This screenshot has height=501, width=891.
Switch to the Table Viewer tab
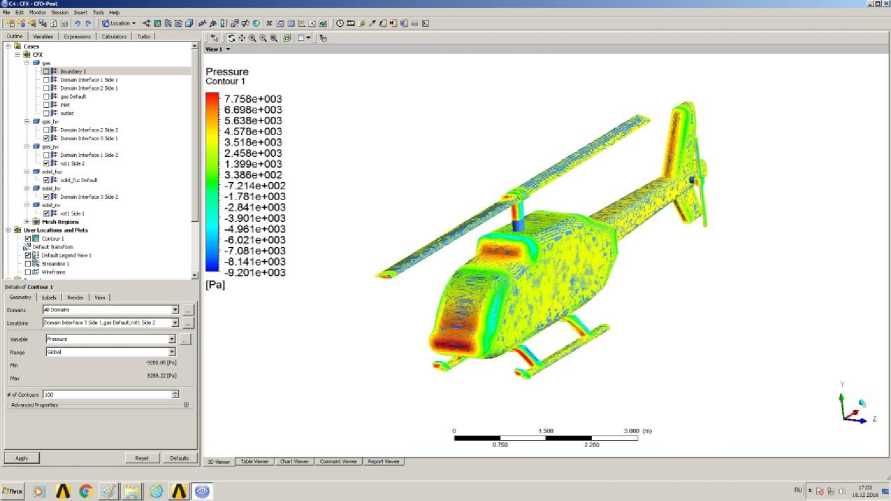click(254, 461)
